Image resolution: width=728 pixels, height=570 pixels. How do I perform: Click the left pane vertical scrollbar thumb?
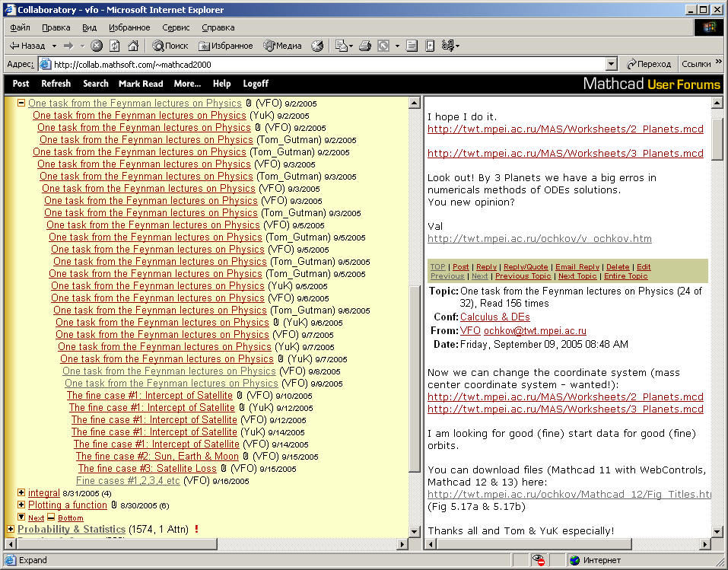[x=415, y=378]
